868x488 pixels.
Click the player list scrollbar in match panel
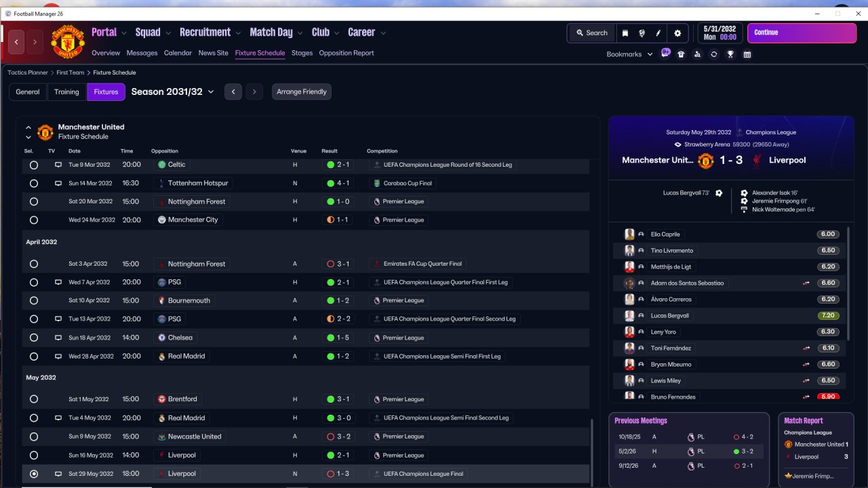848,283
